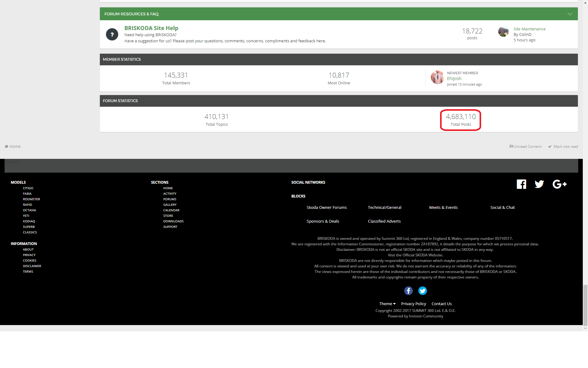Collapse the Forum Resources & FAQ section
588x368 pixels.
[570, 14]
